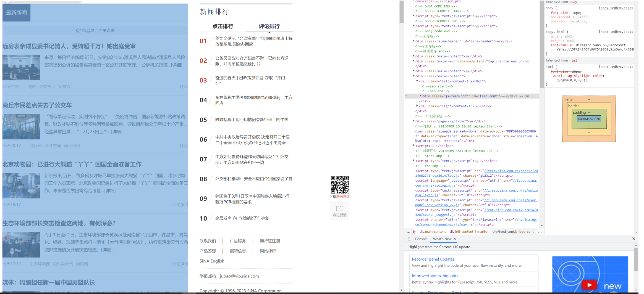Click the row actions dots beside feed_cont element
Viewport: 644px width, 294px height.
pyautogui.click(x=407, y=96)
